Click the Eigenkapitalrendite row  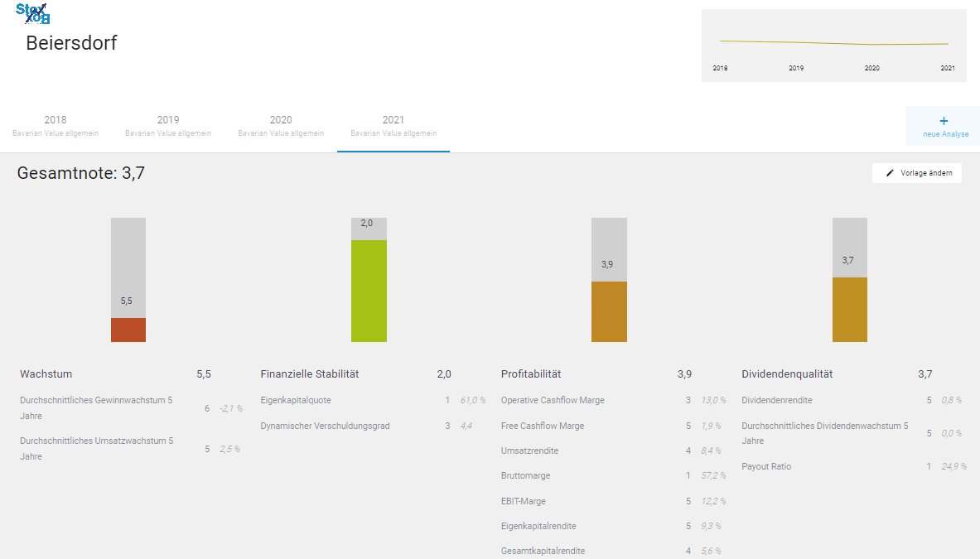tap(613, 527)
